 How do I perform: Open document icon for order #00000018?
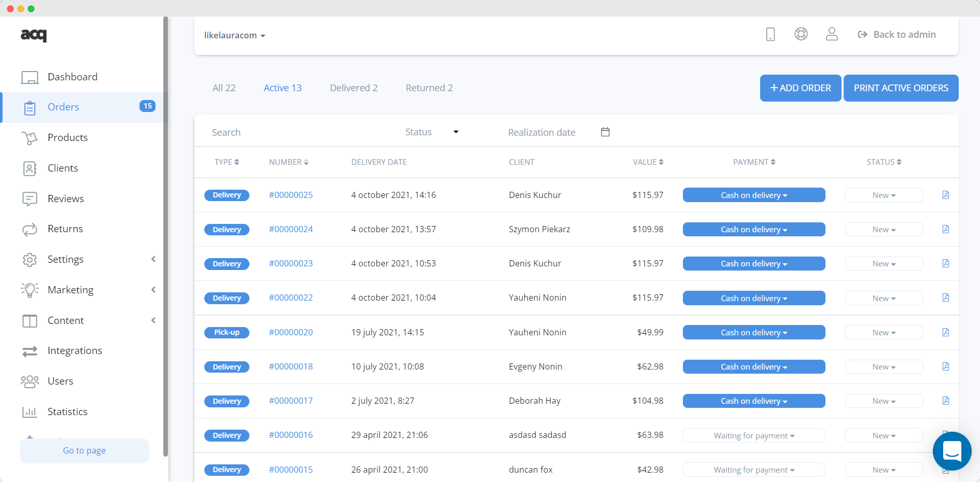[x=946, y=366]
